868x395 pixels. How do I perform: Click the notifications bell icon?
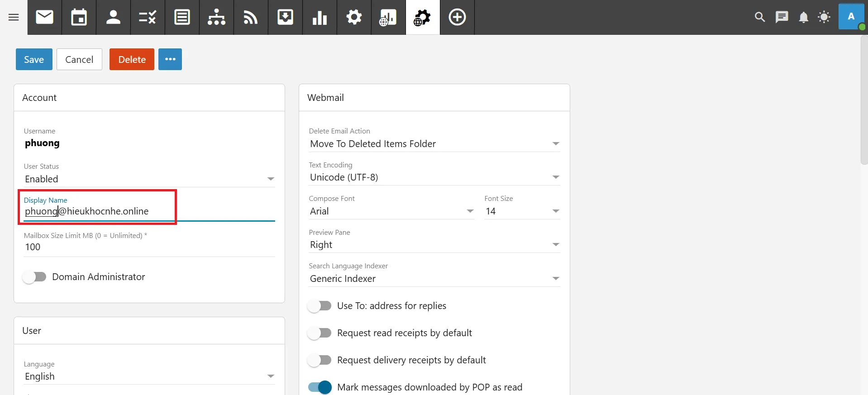click(803, 17)
